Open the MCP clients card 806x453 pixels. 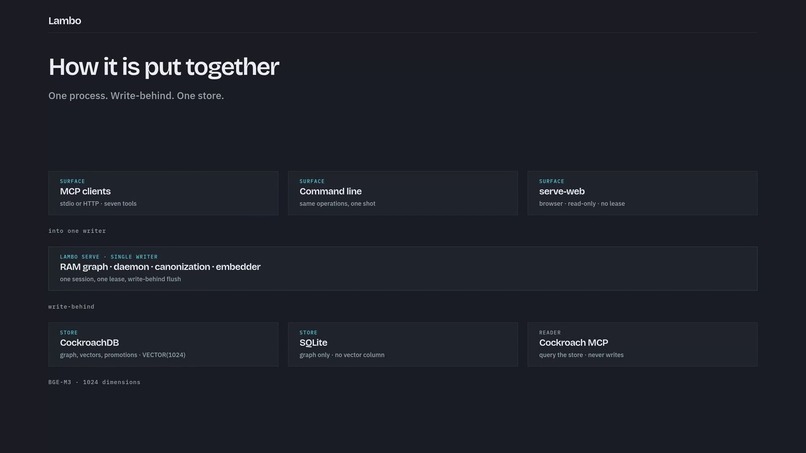click(163, 193)
